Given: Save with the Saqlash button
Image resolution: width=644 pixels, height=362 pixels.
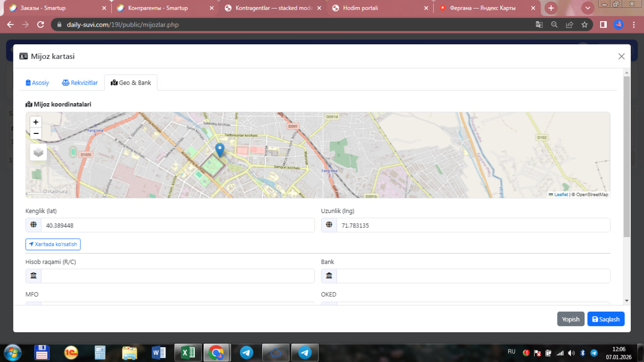Looking at the screenshot, I should click(x=605, y=319).
